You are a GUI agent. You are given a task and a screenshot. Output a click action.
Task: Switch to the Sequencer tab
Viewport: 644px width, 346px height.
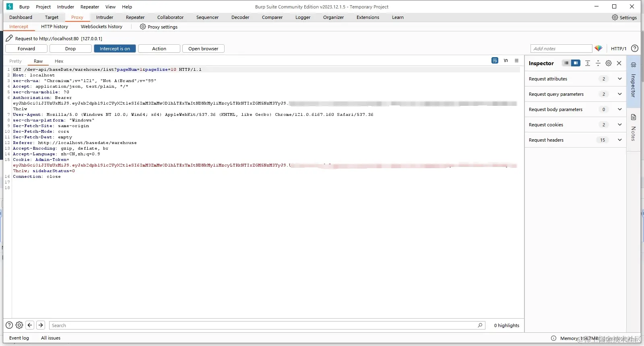207,17
